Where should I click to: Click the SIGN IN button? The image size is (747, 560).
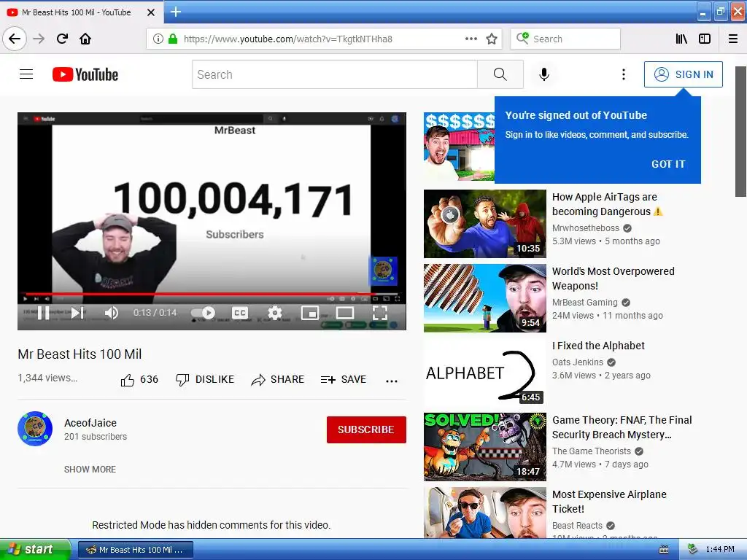click(x=683, y=74)
